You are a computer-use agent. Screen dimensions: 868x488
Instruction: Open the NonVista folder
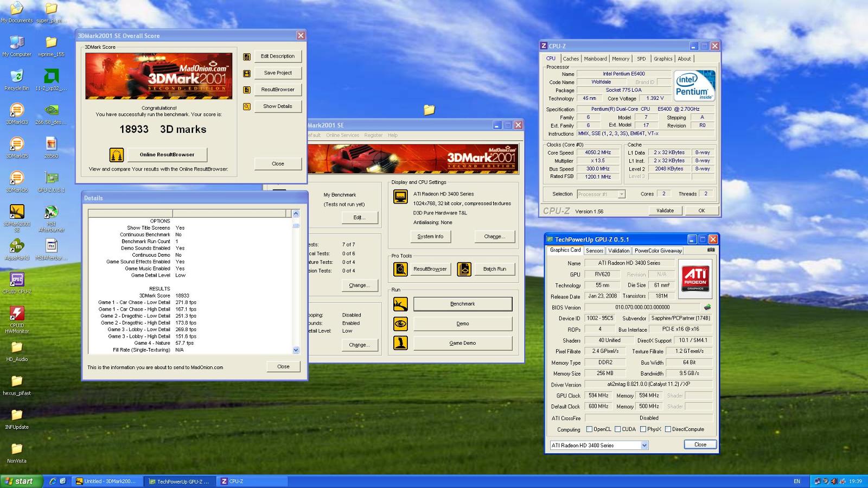pyautogui.click(x=17, y=452)
